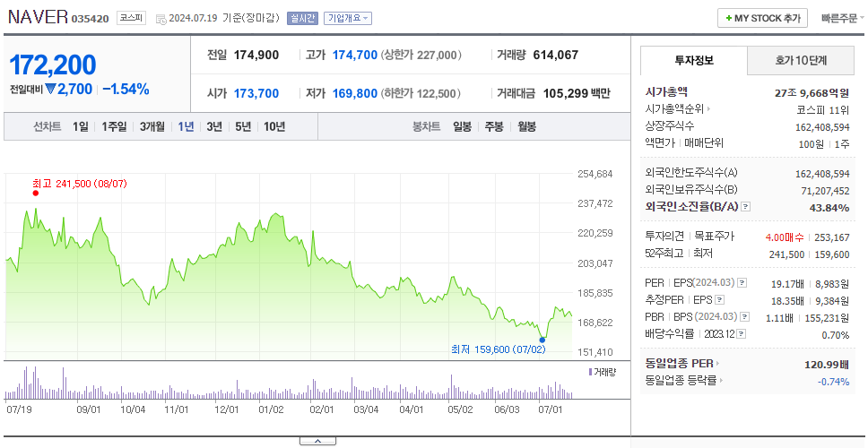Viewport: 868px width, 448px height.
Task: Click the blue 최저 low-point marker on chart
Action: 542,340
